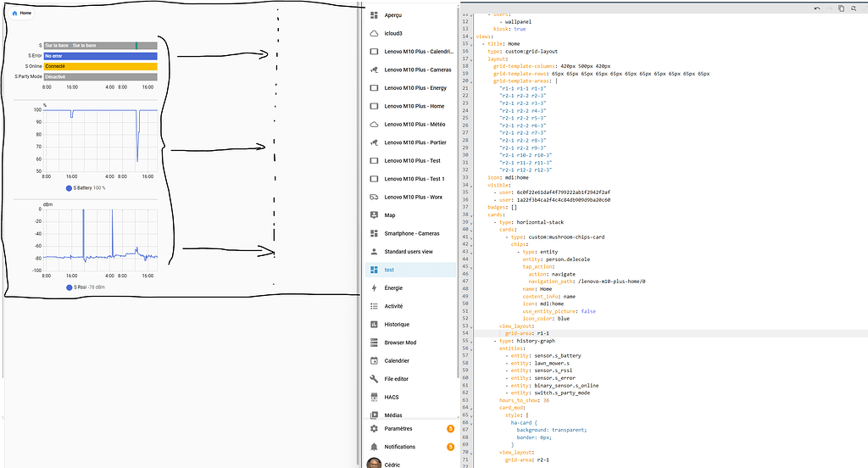
Task: Click 'grid-area: r1-1' highlighted line
Action: point(527,333)
